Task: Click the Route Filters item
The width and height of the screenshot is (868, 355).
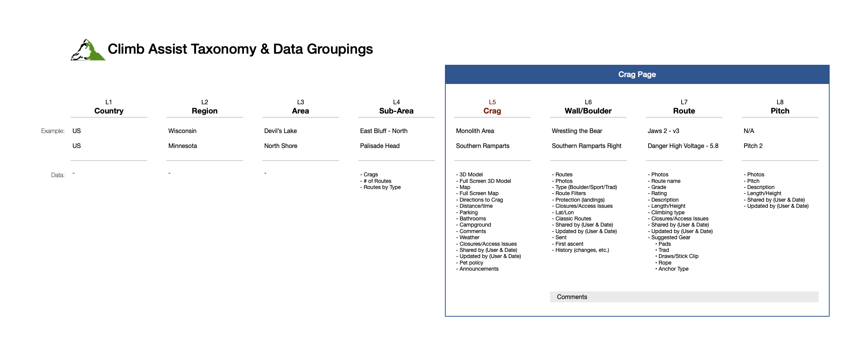Action: click(x=569, y=193)
